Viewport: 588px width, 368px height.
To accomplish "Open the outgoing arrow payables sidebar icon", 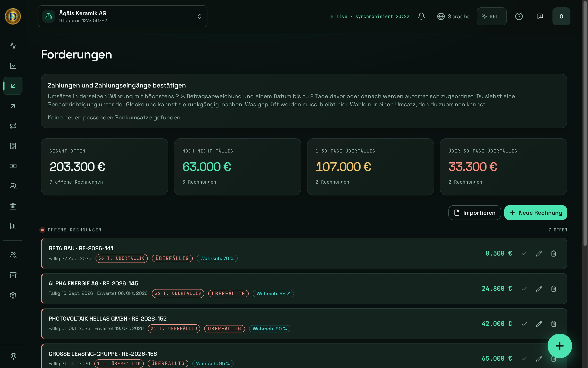I will (x=13, y=106).
